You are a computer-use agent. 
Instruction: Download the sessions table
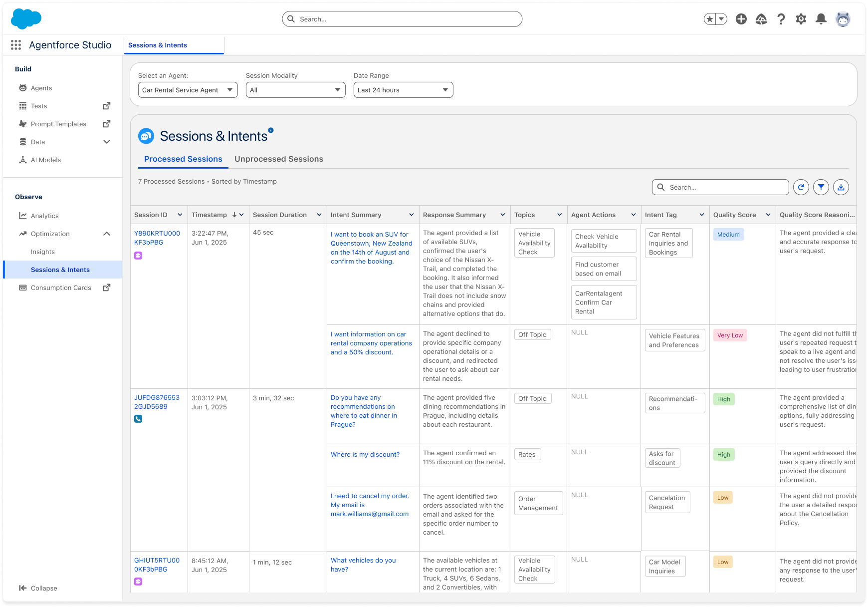point(841,187)
